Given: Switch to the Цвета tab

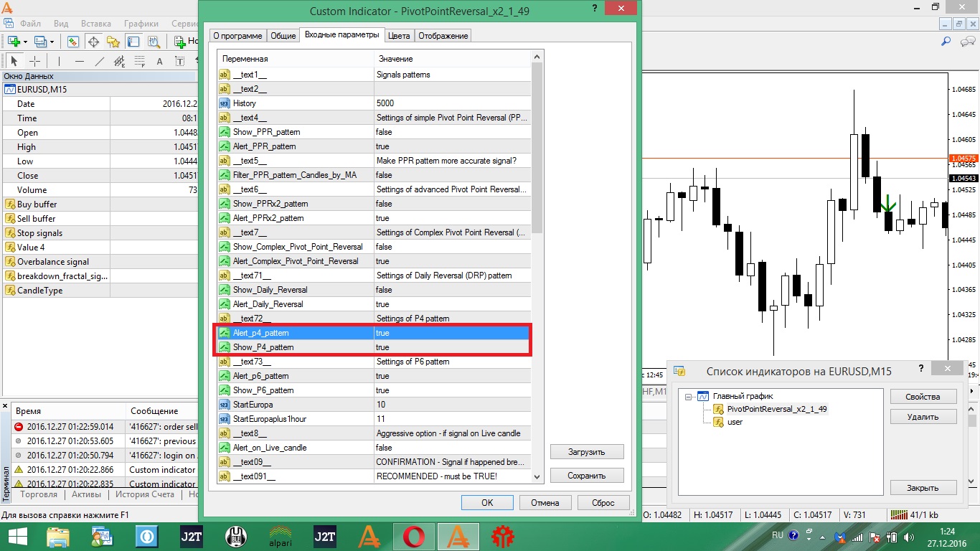Looking at the screenshot, I should click(399, 36).
